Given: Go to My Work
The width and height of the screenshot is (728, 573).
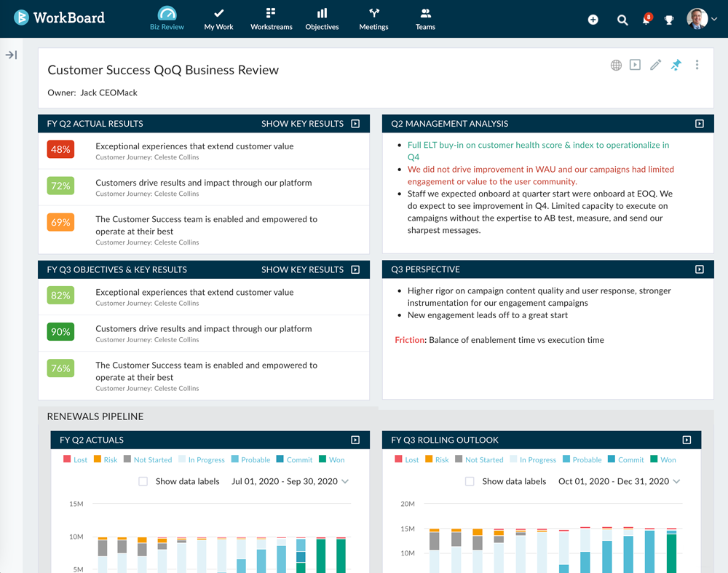Looking at the screenshot, I should click(218, 19).
